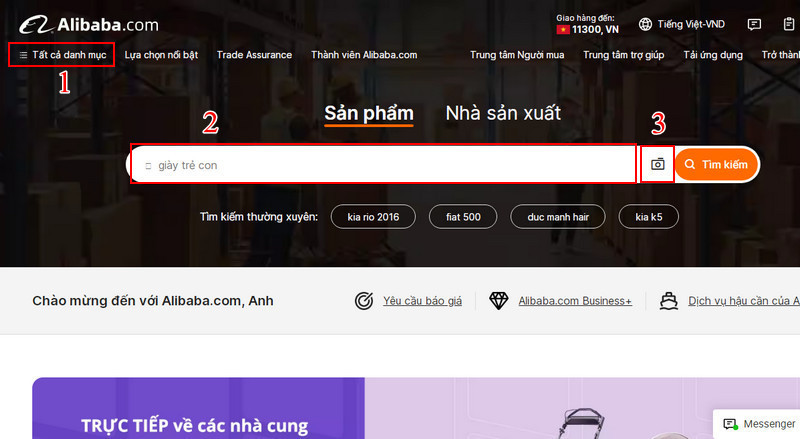Select the Sản phẩm search tab
This screenshot has width=800, height=439.
[x=369, y=114]
